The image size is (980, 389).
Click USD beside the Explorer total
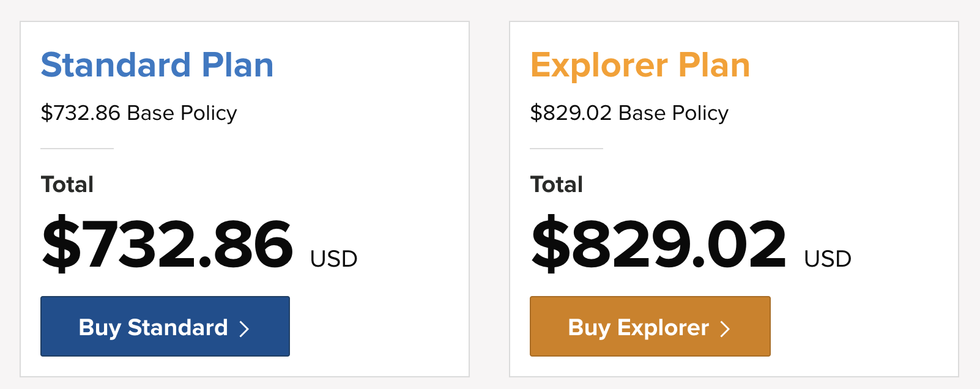pyautogui.click(x=827, y=259)
